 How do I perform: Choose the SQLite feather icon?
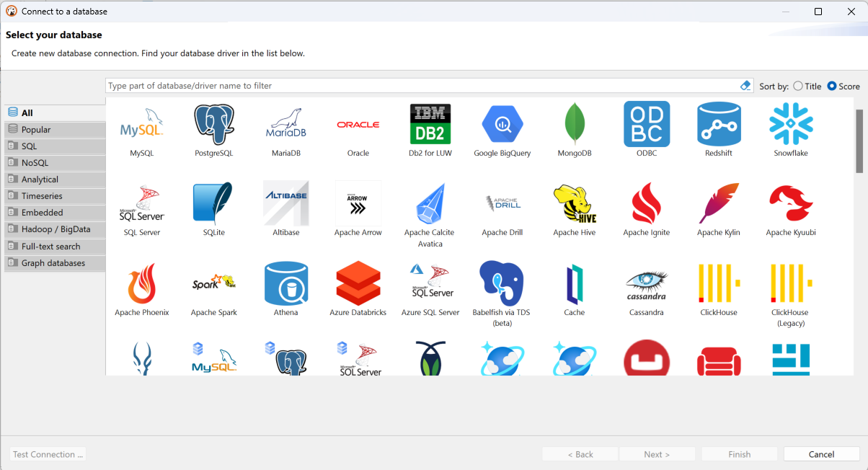[x=213, y=204]
